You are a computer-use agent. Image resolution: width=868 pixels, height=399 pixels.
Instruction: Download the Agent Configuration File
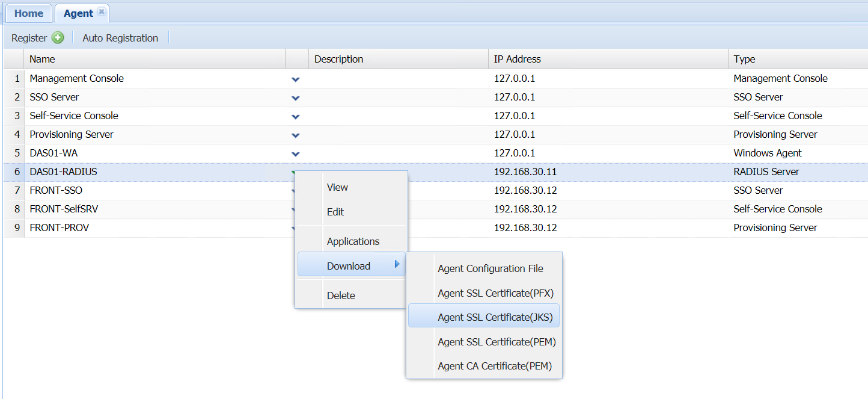[x=490, y=268]
